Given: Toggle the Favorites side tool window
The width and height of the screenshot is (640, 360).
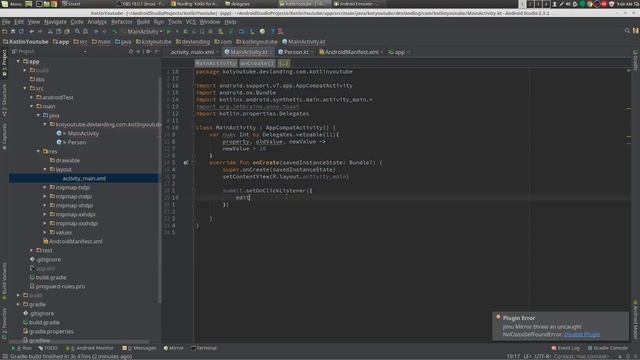Looking at the screenshot, I should pyautogui.click(x=4, y=324).
